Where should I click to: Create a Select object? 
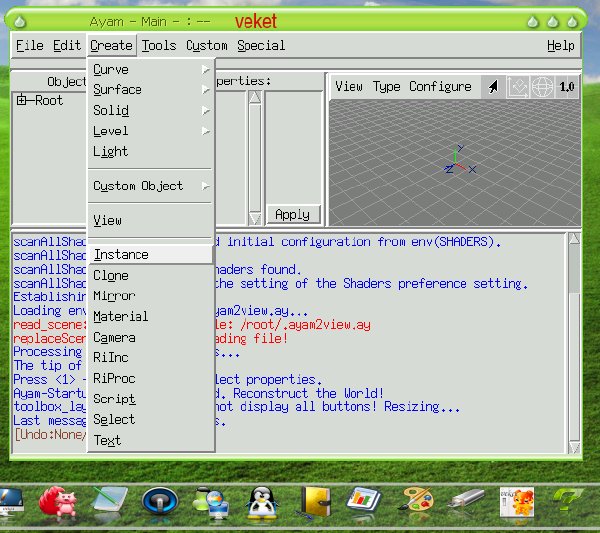150,420
